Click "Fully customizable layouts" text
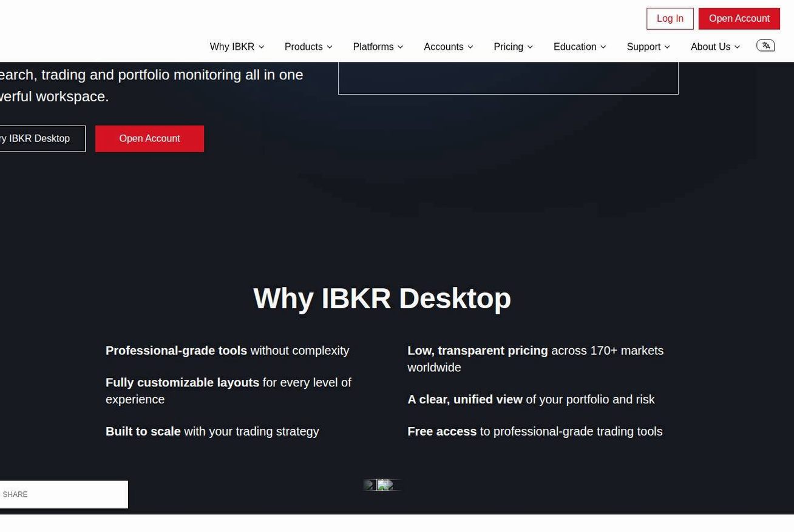Viewport: 794px width, 532px height. 182,383
